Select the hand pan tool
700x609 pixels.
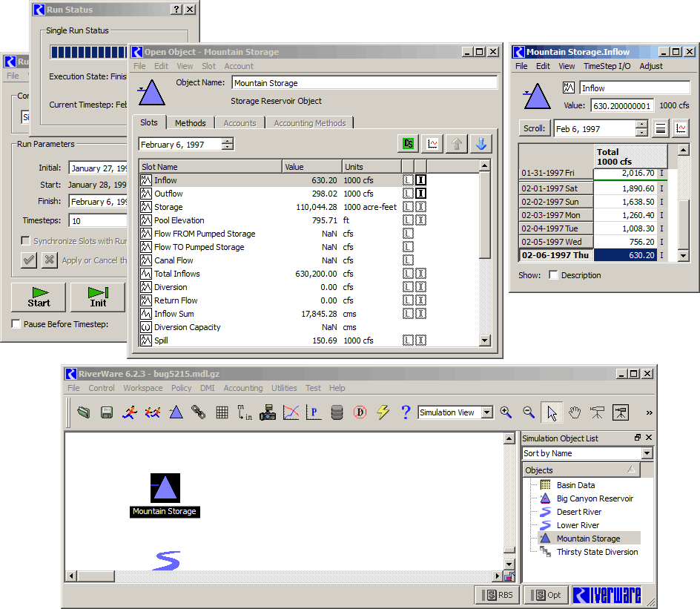[x=575, y=412]
